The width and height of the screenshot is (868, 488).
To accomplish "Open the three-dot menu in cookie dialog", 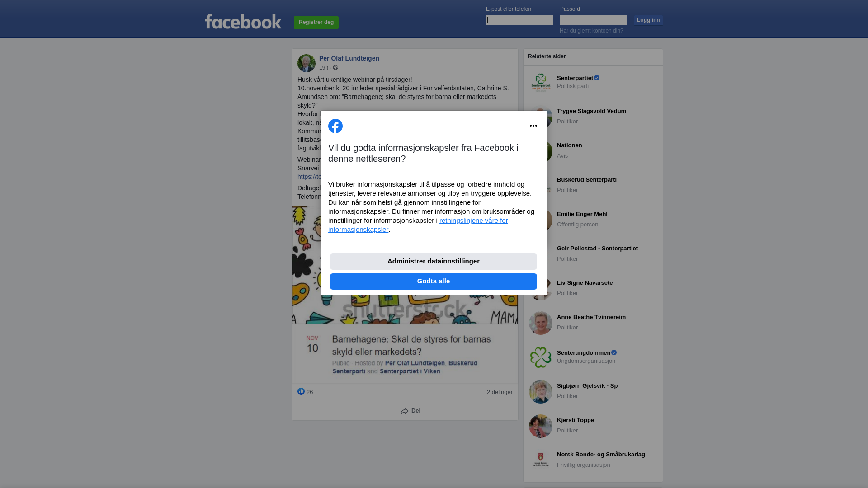I will coord(533,126).
